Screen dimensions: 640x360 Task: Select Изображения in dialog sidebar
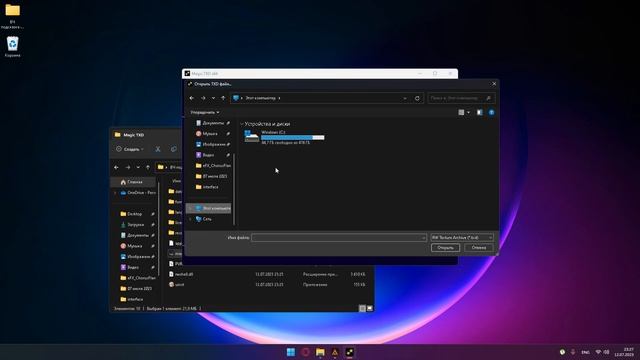coord(212,144)
